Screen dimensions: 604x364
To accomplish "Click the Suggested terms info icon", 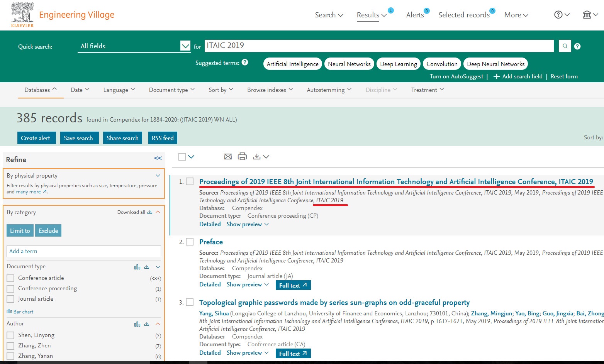I will (x=245, y=62).
